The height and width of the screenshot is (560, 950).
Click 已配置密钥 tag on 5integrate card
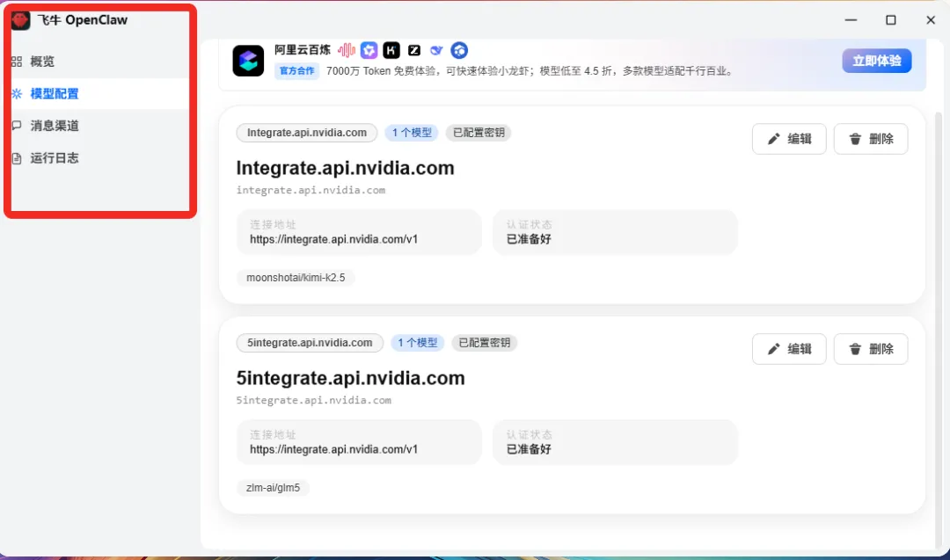(484, 343)
